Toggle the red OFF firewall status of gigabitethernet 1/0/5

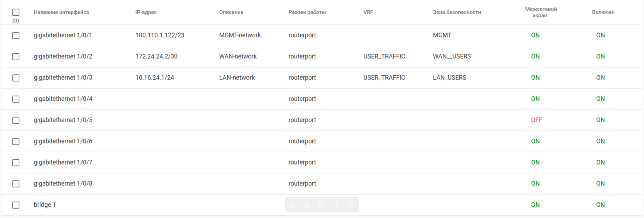[536, 120]
